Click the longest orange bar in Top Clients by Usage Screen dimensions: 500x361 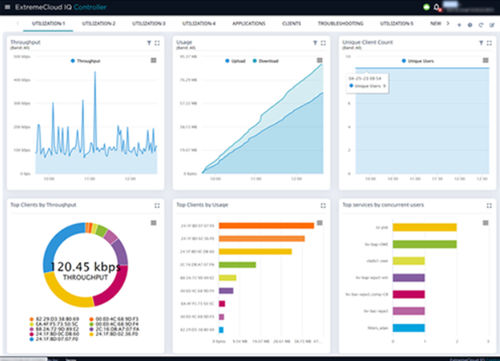266,226
